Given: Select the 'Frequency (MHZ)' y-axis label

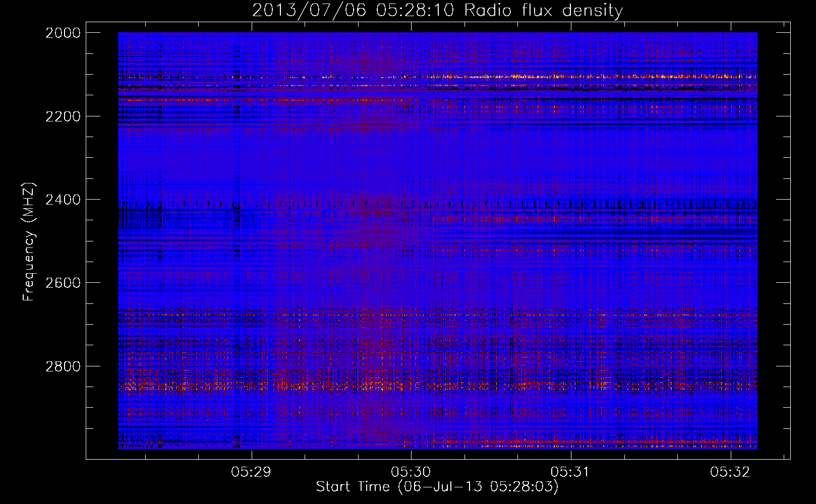Looking at the screenshot, I should [x=29, y=242].
